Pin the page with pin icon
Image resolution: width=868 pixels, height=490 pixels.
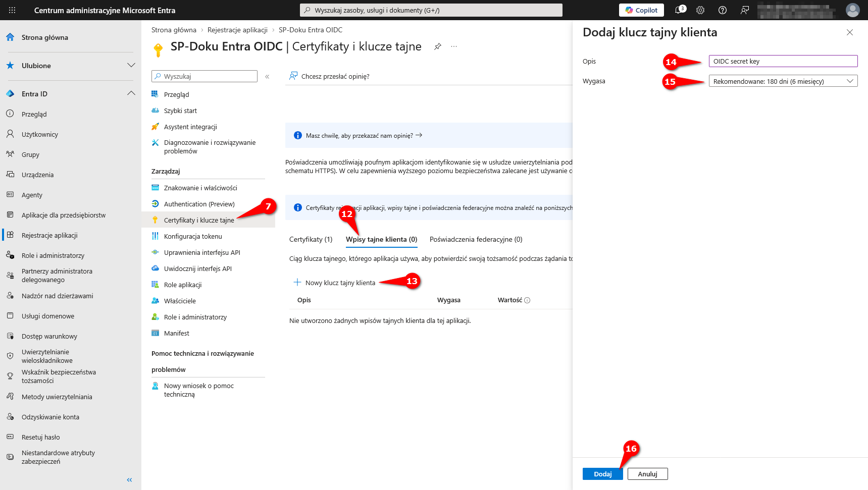(438, 46)
